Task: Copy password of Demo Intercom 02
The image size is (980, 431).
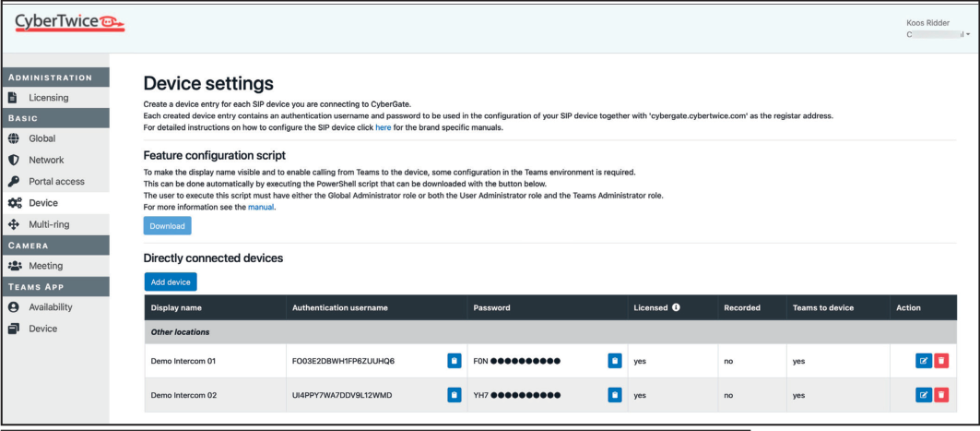Action: 615,395
